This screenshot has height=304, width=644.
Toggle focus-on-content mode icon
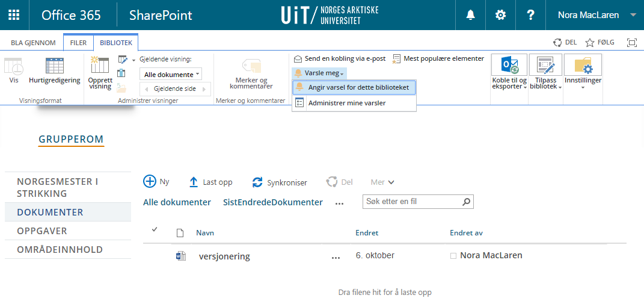click(631, 43)
